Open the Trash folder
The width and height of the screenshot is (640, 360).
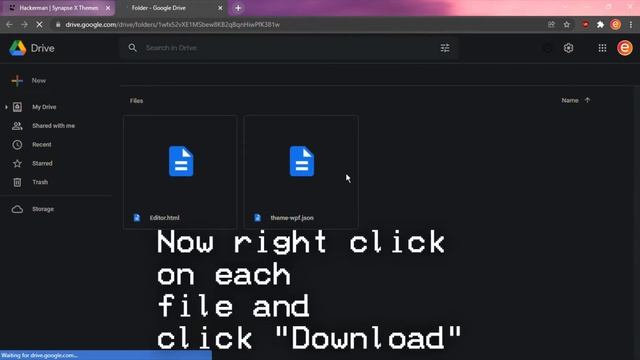pos(40,182)
